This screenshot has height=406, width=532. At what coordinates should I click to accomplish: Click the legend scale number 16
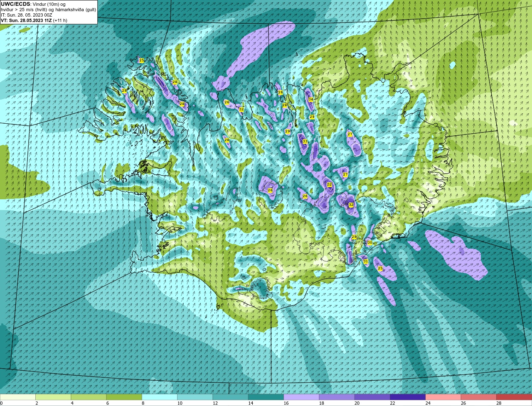coord(286,403)
